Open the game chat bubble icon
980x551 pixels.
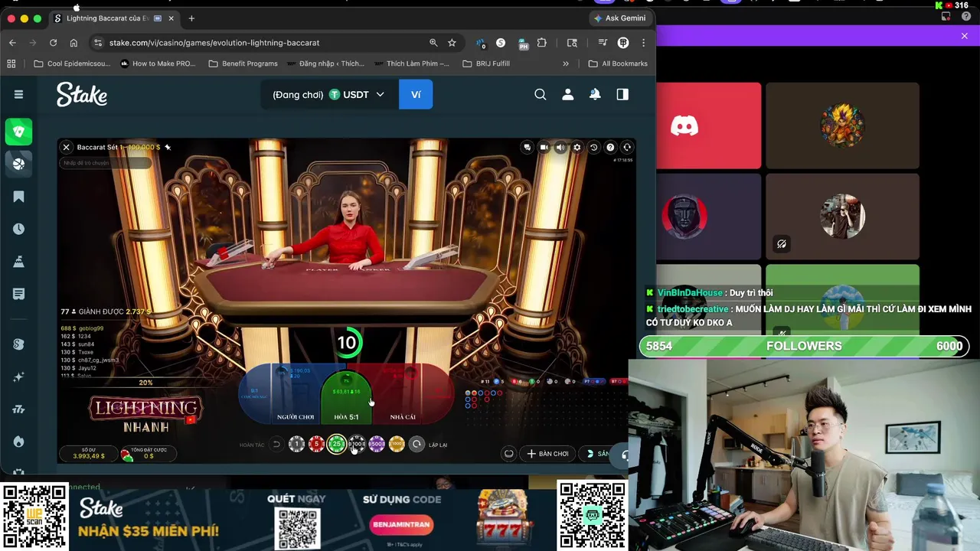(527, 147)
